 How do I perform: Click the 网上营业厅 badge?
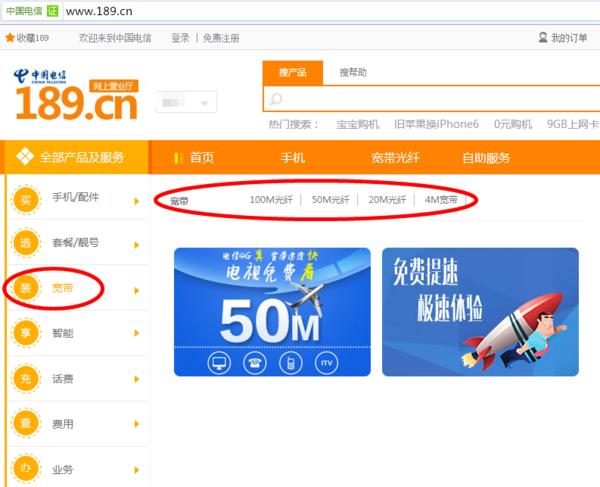pyautogui.click(x=114, y=86)
